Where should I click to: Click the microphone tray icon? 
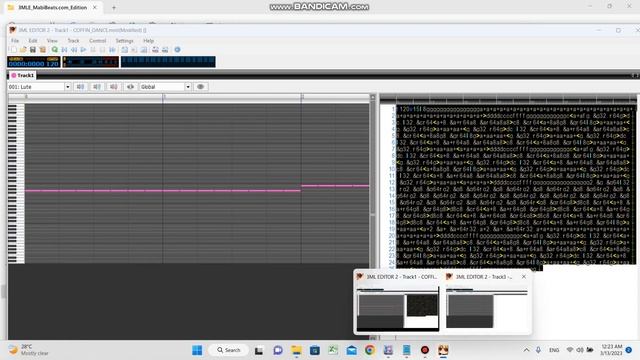(x=538, y=350)
